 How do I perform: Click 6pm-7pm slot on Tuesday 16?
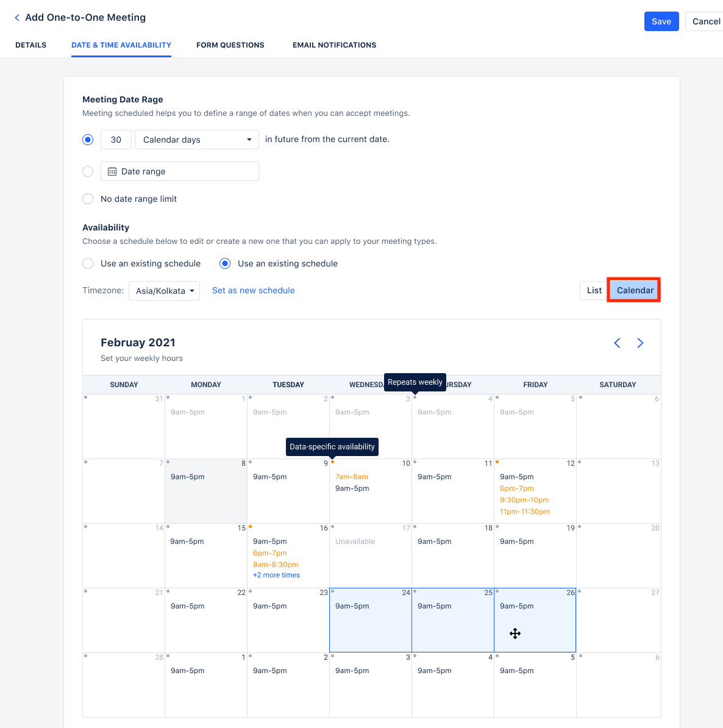270,553
